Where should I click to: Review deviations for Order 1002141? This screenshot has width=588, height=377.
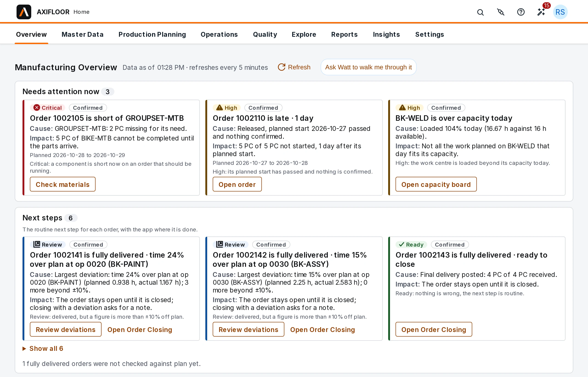pos(66,329)
